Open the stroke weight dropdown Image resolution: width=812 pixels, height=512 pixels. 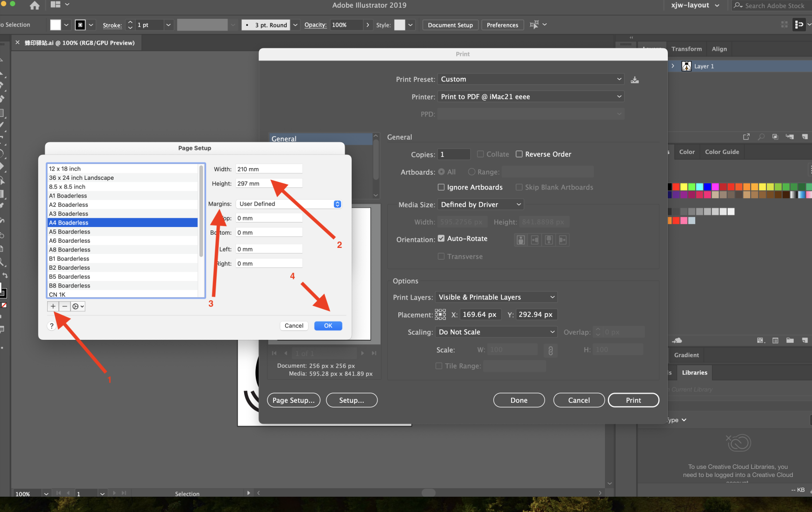168,24
